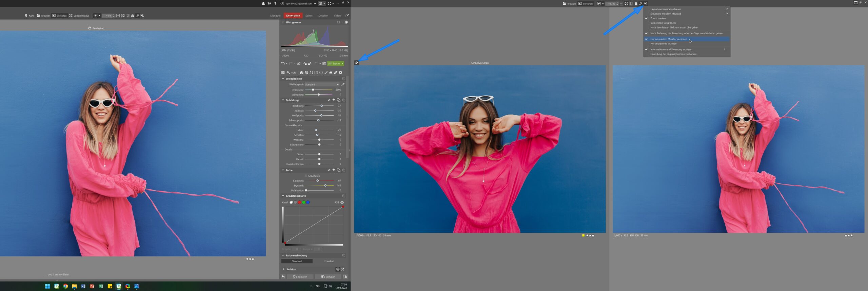Pick the white balance eyedropper
The width and height of the screenshot is (868, 291).
[x=343, y=84]
